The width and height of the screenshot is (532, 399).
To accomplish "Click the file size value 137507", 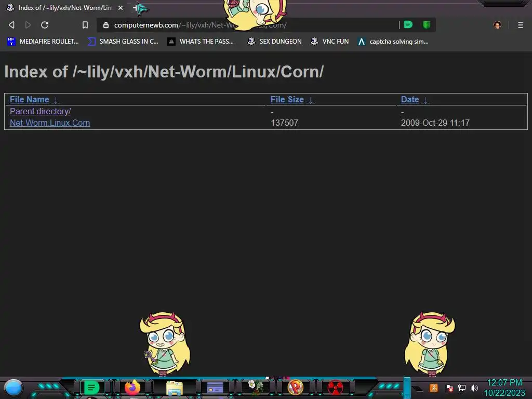I will pos(284,123).
